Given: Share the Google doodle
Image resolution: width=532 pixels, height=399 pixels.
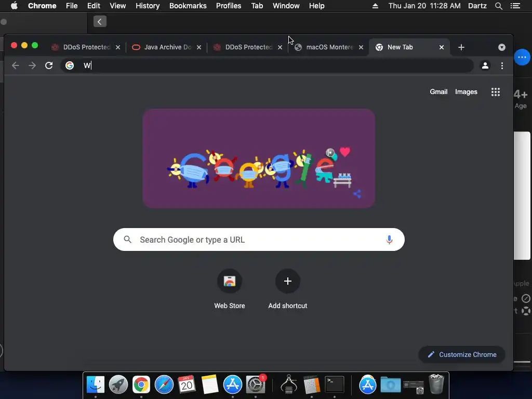Looking at the screenshot, I should [357, 194].
